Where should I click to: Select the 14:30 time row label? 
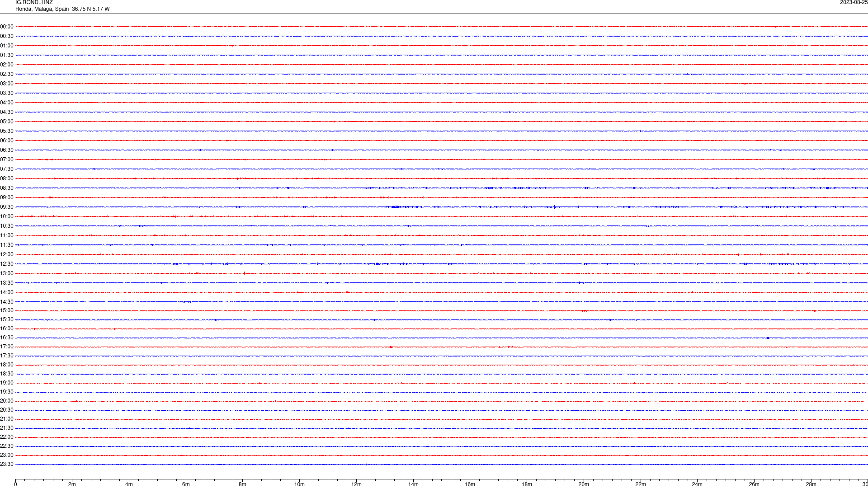click(7, 302)
